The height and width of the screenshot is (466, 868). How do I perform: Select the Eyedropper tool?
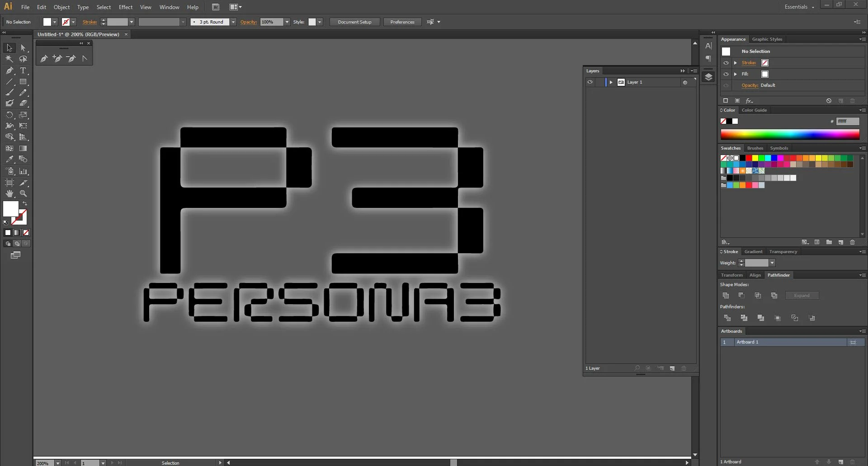(x=9, y=159)
